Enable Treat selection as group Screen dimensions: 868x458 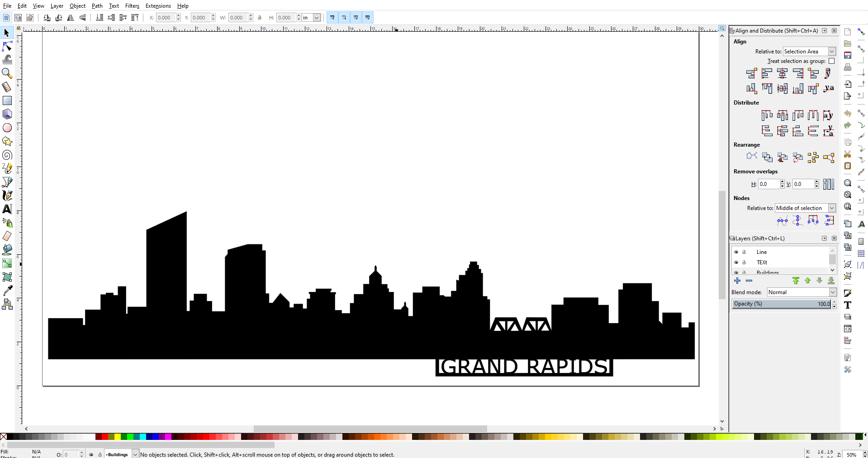point(833,61)
